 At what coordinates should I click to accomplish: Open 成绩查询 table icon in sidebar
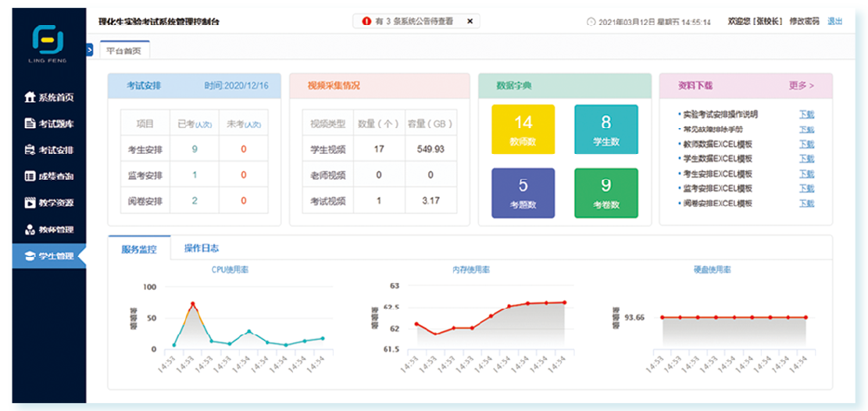(30, 177)
